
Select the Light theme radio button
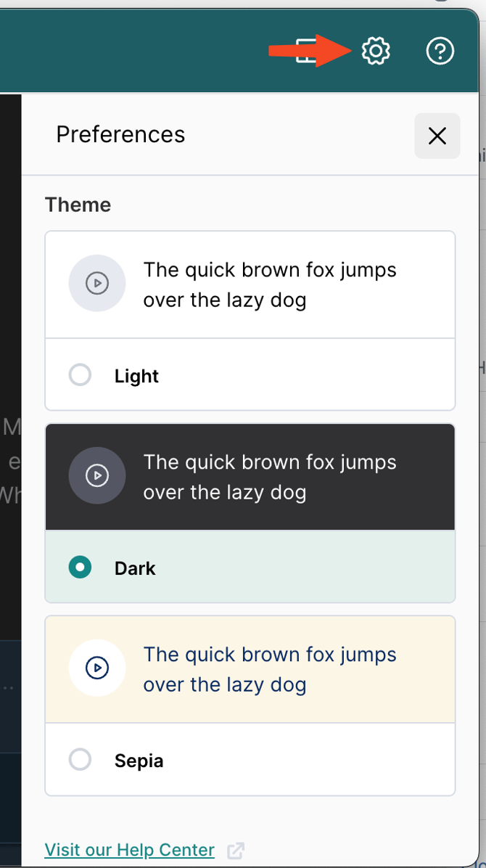coord(80,374)
